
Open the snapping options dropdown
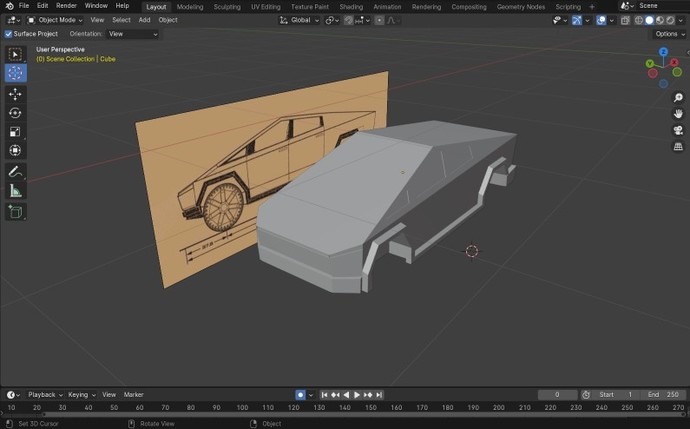coord(363,20)
